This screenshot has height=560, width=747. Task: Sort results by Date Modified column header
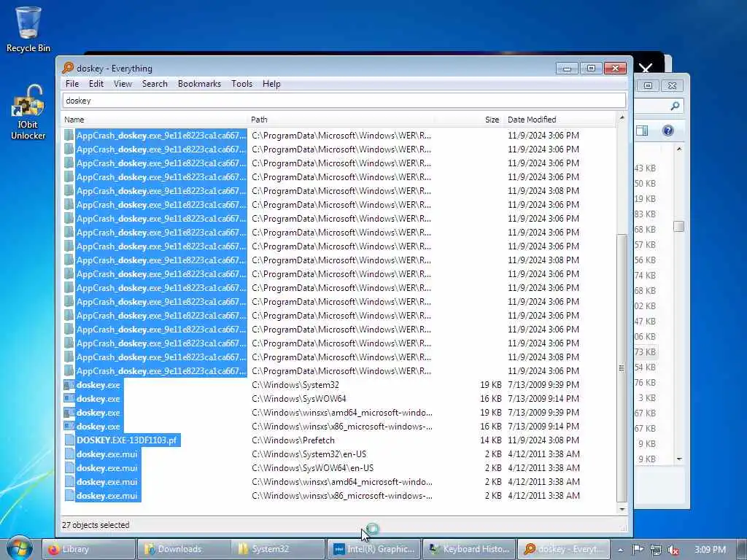point(559,120)
